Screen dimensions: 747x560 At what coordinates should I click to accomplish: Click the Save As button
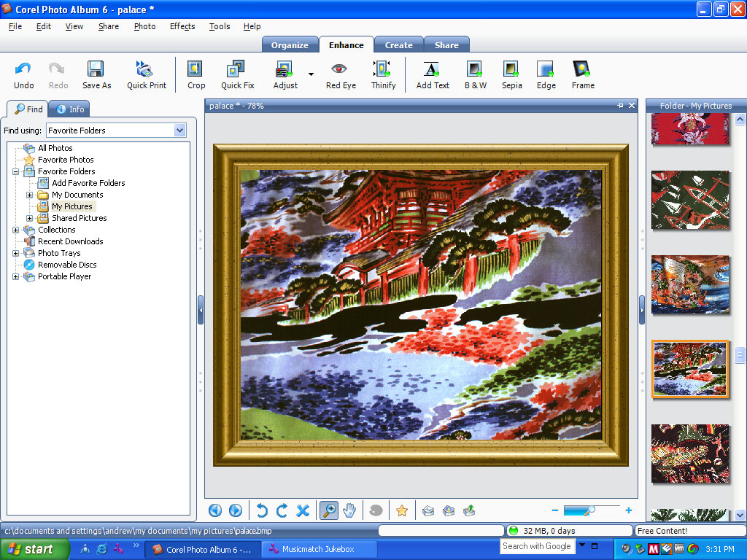pos(96,74)
